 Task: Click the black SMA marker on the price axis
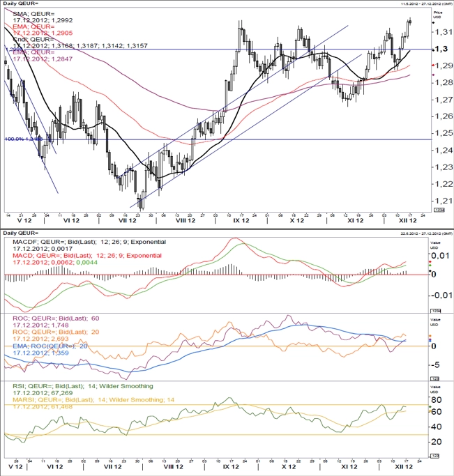point(433,23)
